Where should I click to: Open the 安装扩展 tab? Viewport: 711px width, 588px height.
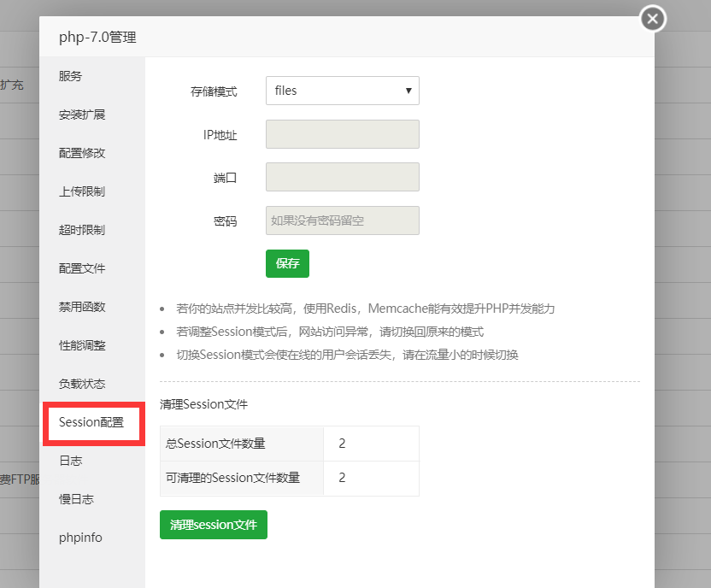[82, 115]
